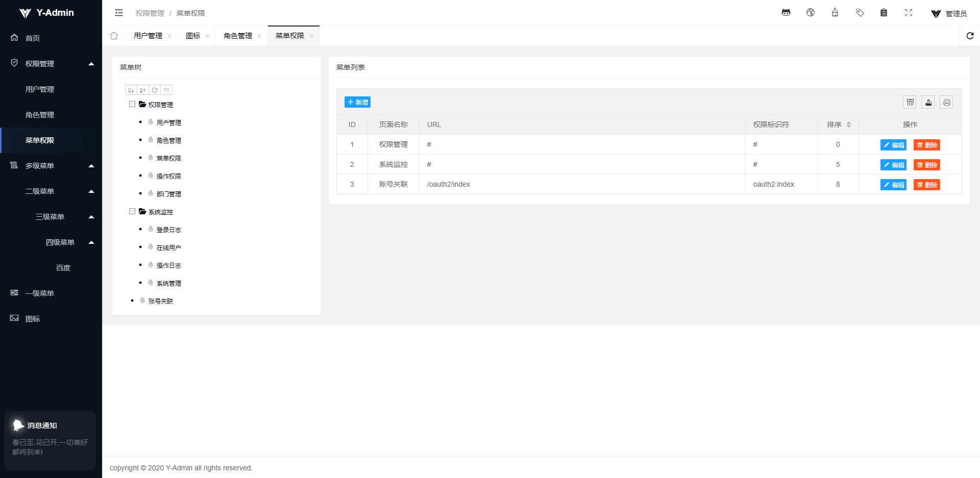Collapse the 多级菜单 sidebar group
Screen dimensions: 980x478
pyautogui.click(x=91, y=166)
